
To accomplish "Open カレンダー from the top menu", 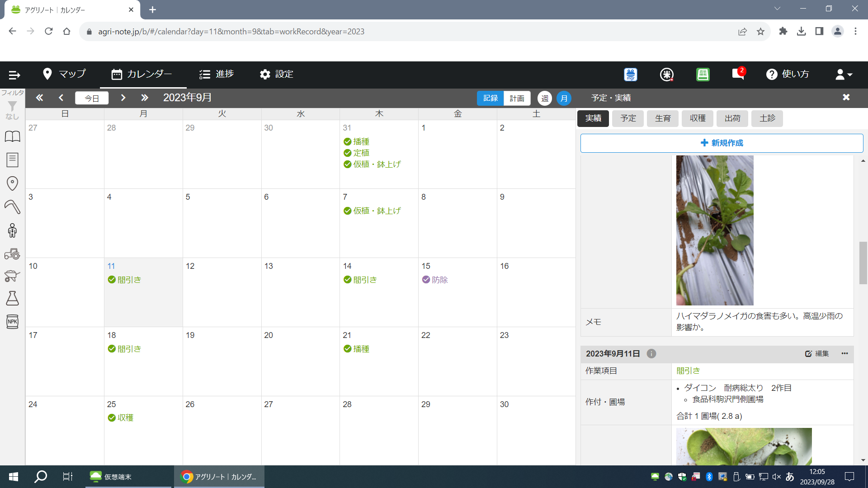I will [x=142, y=74].
